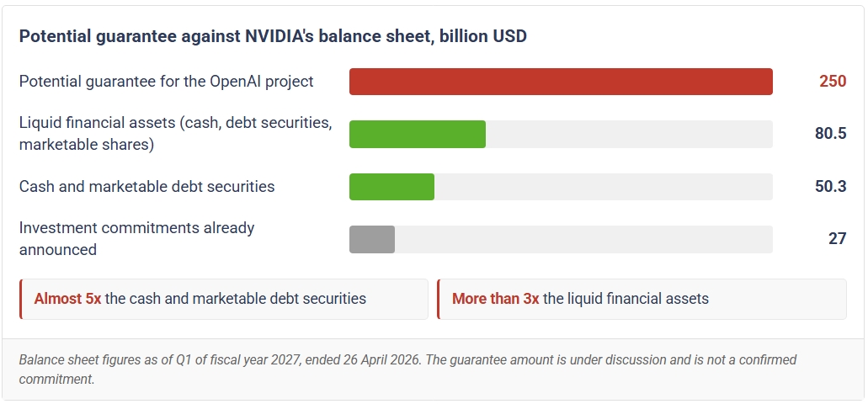This screenshot has height=404, width=868.
Task: Click the empty track of the liquid assets bar
Action: click(x=630, y=134)
